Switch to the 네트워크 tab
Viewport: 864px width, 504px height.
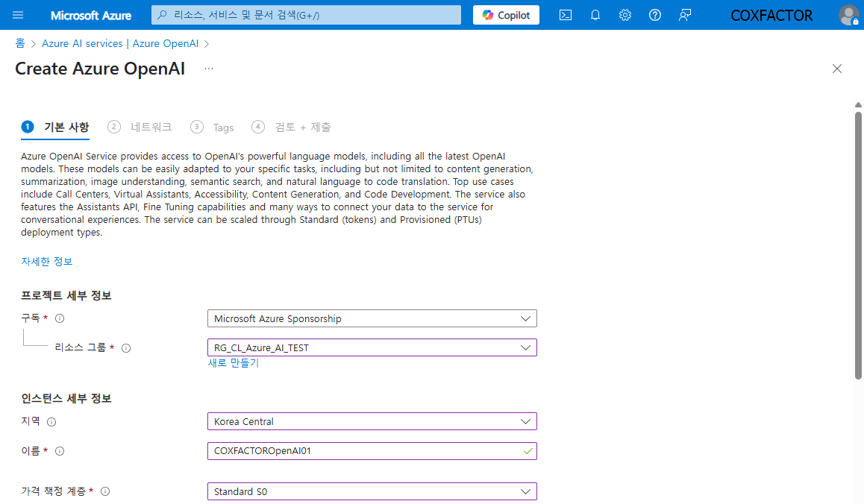[x=140, y=127]
